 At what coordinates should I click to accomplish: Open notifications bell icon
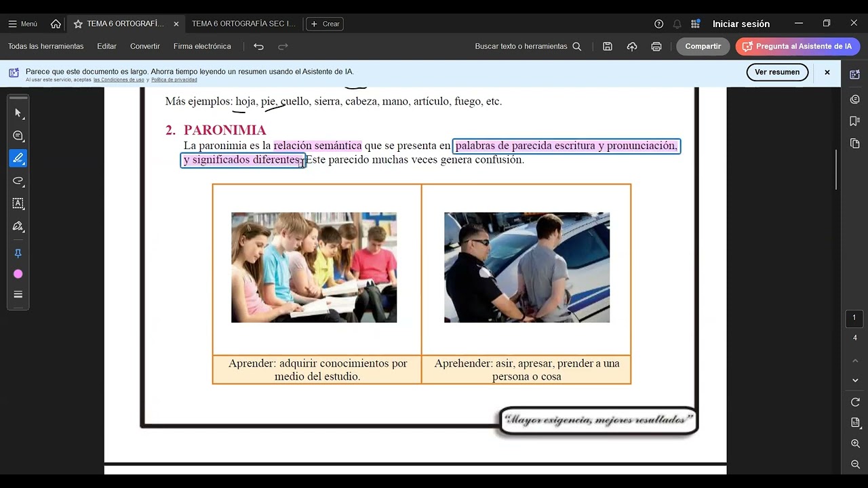(677, 24)
